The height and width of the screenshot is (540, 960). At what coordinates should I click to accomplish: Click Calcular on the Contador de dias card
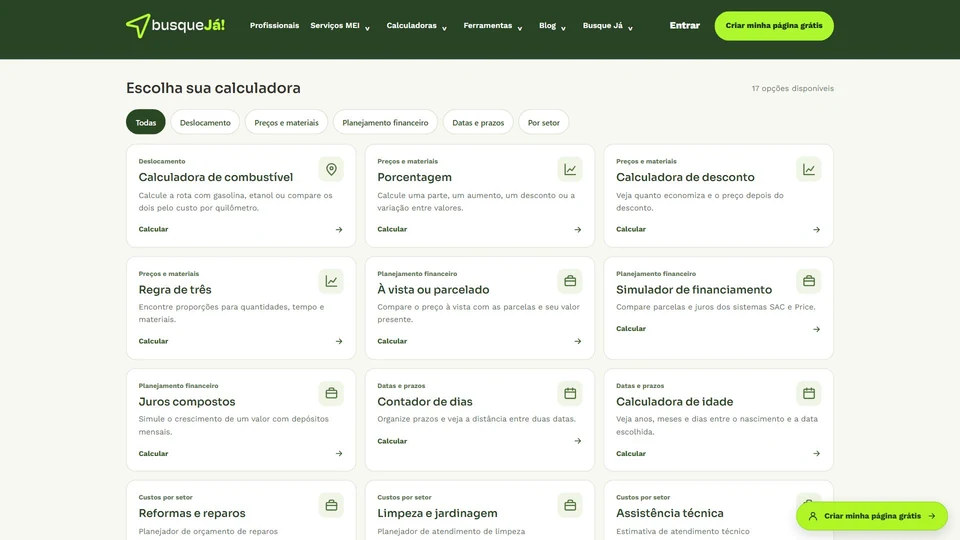point(392,441)
